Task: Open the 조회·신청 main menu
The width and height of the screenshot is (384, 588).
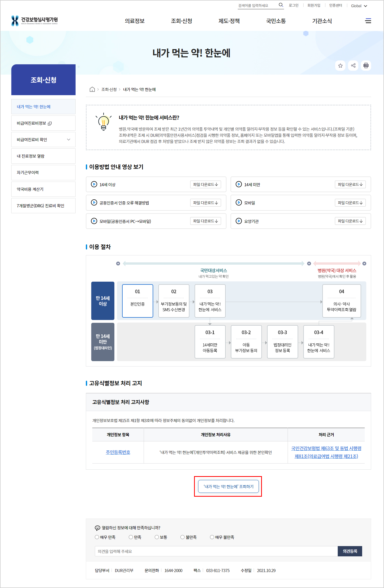Action: click(182, 21)
